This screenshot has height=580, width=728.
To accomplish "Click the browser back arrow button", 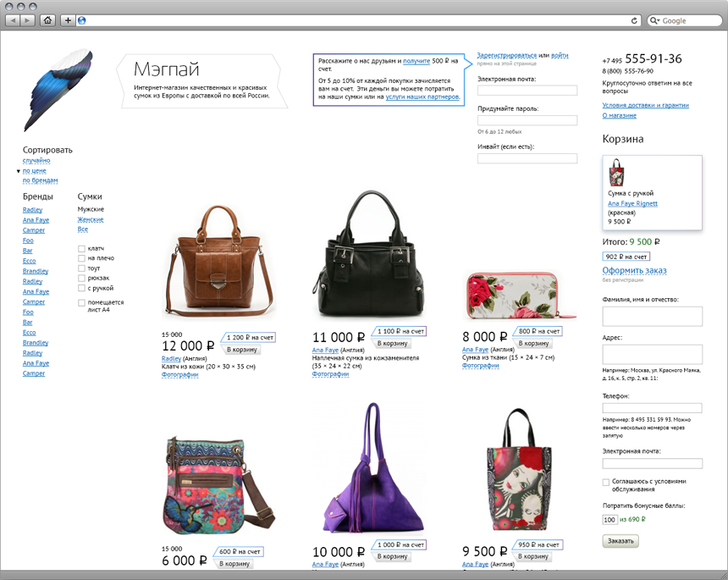I will 13,20.
